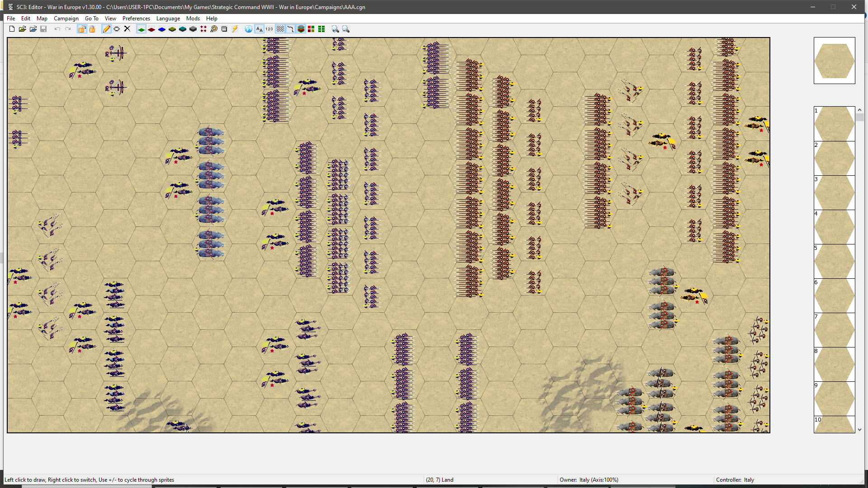868x488 pixels.
Task: Open a campaign with the yellow folder icon
Action: click(x=22, y=29)
